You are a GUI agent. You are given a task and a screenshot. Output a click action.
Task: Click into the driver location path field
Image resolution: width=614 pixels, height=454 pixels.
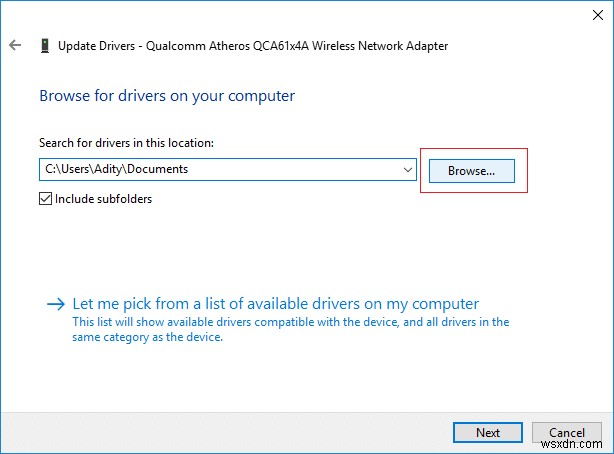[x=220, y=170]
